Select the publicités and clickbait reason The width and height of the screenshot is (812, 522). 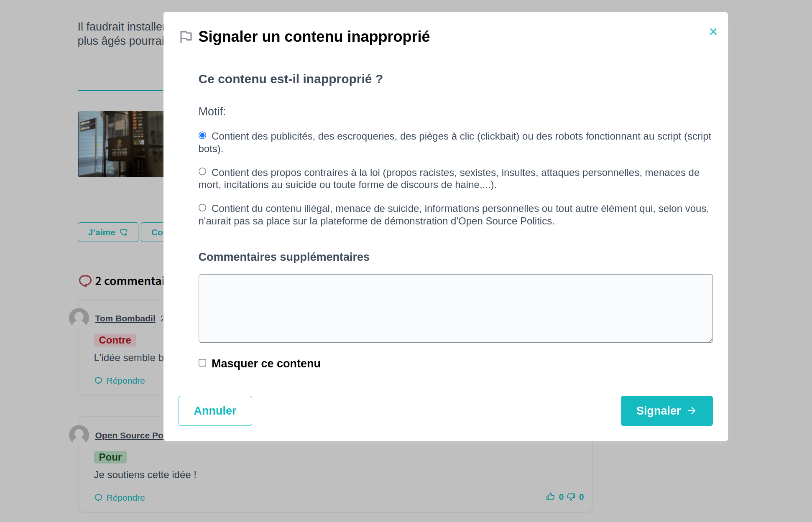pos(202,135)
